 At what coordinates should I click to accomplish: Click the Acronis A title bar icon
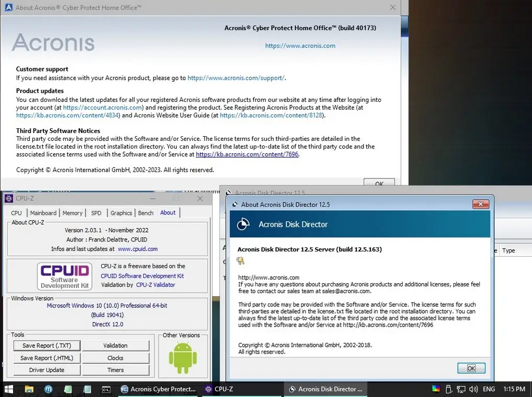pyautogui.click(x=9, y=7)
